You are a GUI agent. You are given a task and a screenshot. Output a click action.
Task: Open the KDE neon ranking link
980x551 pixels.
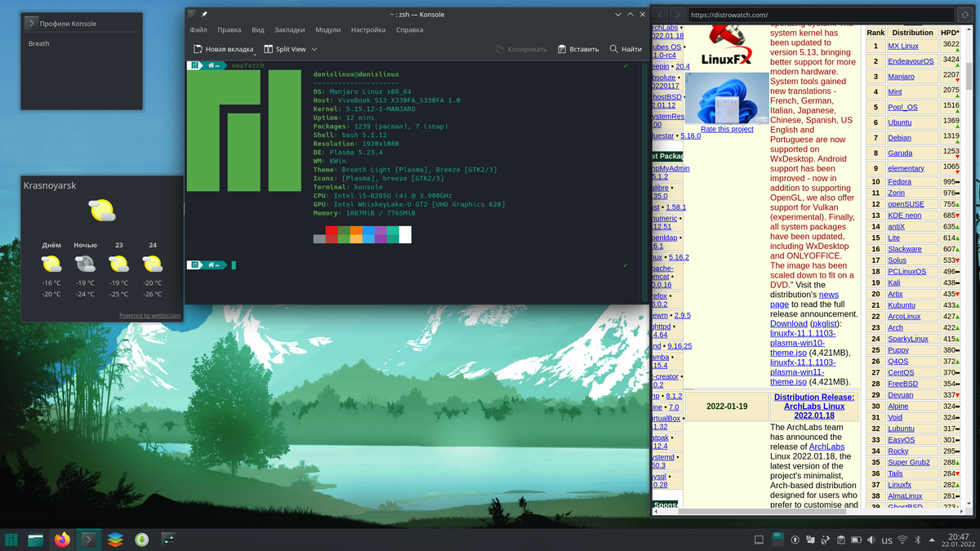[904, 216]
